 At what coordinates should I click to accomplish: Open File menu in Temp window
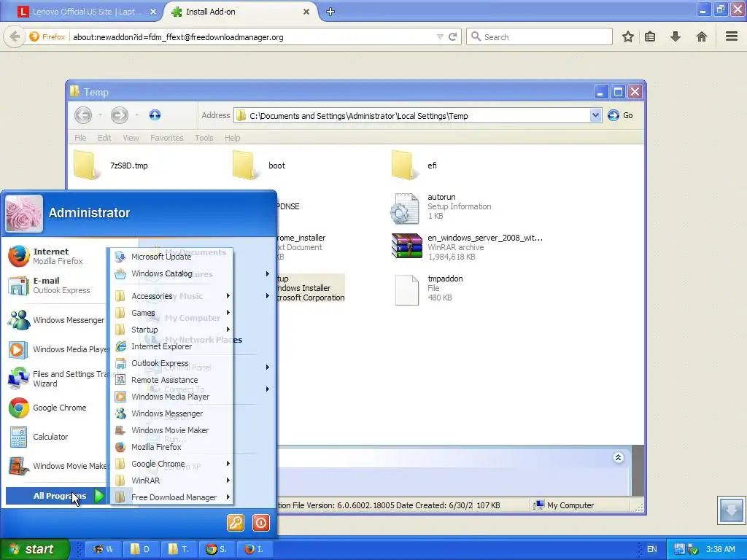pyautogui.click(x=80, y=138)
